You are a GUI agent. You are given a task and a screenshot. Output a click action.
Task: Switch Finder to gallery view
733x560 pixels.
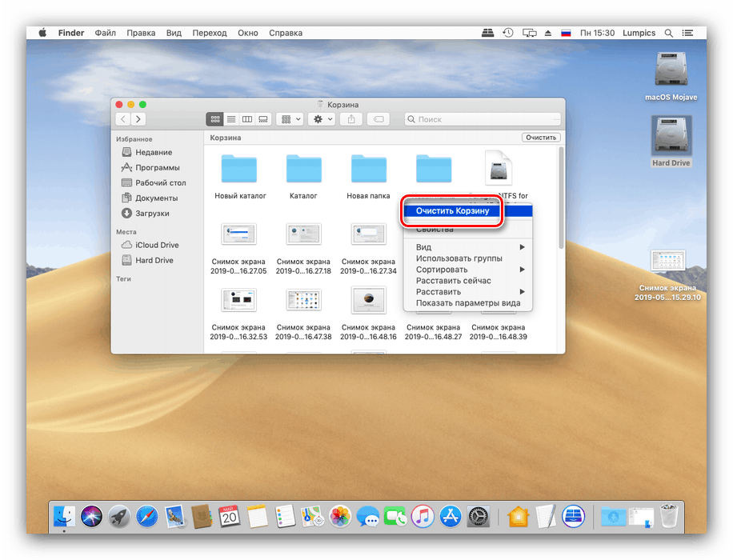pos(263,119)
